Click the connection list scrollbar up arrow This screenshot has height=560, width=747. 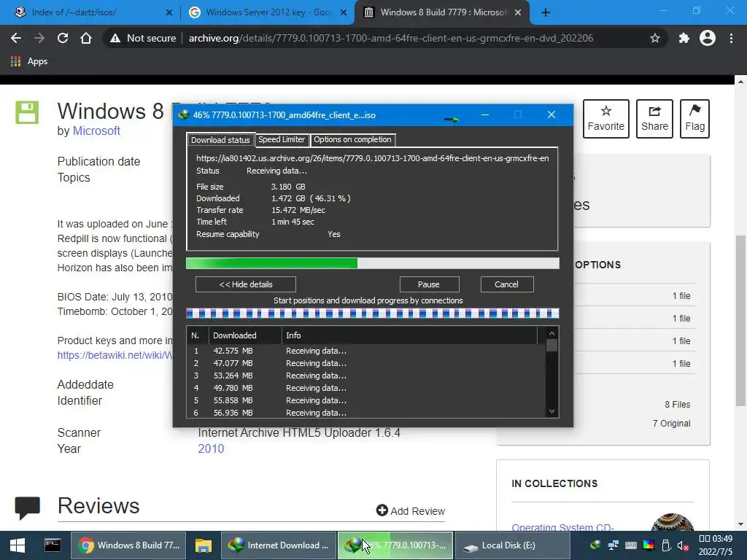551,333
